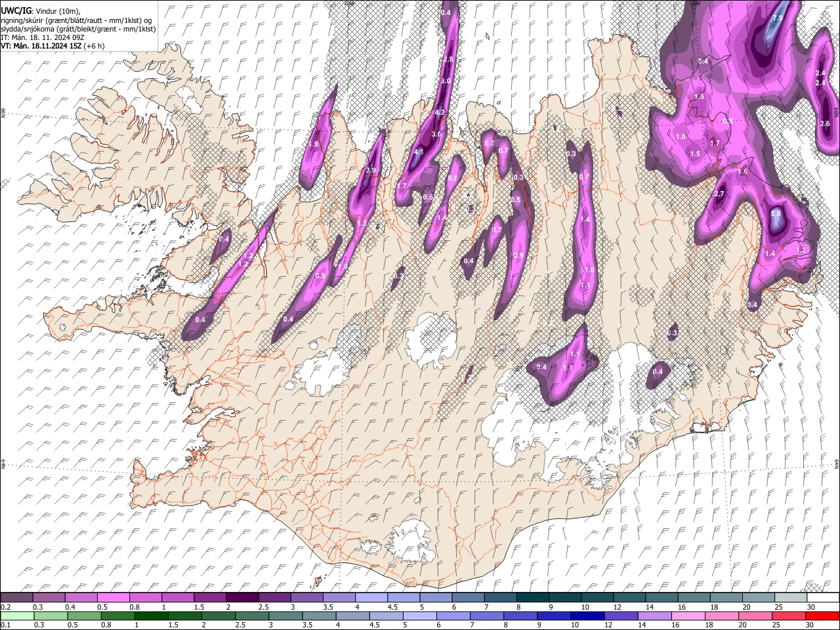Pick the lavender swatch between 4 and 4.5, snow scale
Image resolution: width=840 pixels, height=630 pixels.
[x=371, y=597]
